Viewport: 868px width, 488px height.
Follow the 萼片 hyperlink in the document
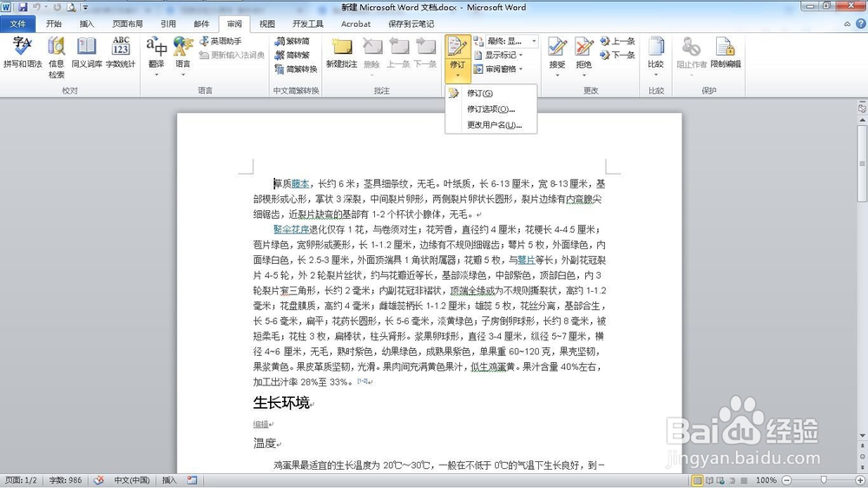pos(526,260)
